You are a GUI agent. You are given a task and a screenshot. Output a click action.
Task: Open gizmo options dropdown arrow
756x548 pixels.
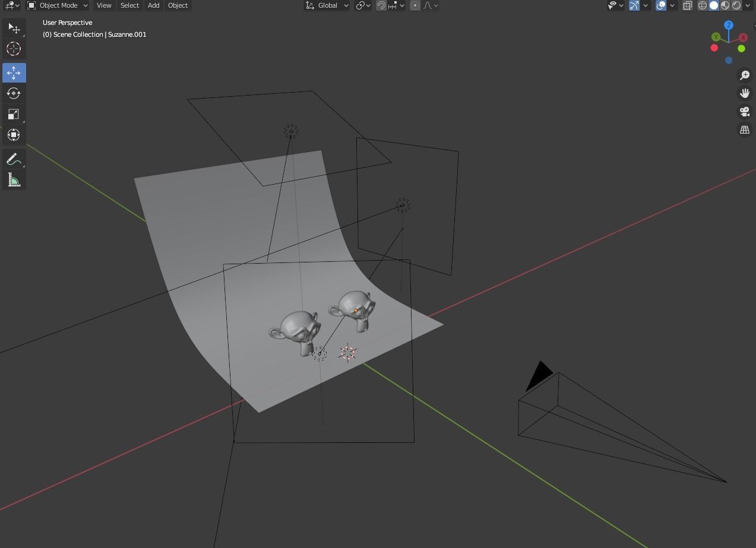646,5
